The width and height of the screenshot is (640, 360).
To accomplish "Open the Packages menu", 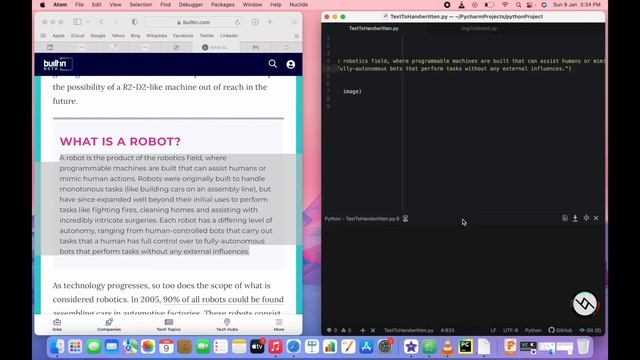I will (222, 4).
